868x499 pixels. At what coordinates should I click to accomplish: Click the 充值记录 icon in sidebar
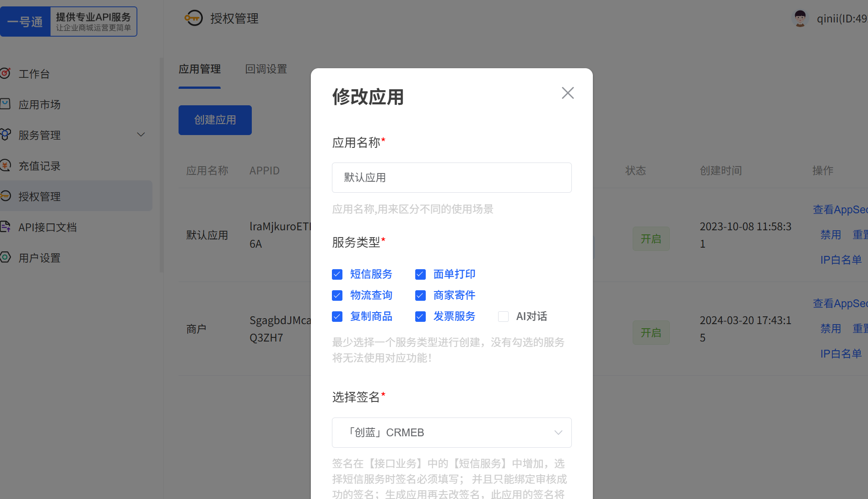[5, 165]
